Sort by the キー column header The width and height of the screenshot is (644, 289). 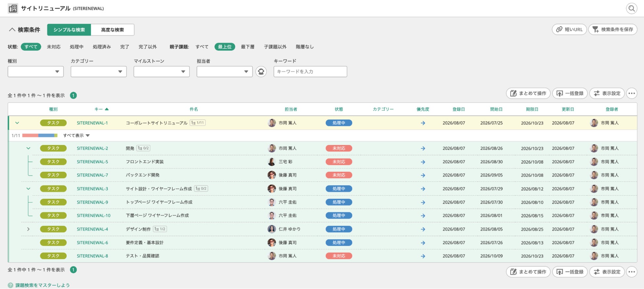click(x=101, y=109)
